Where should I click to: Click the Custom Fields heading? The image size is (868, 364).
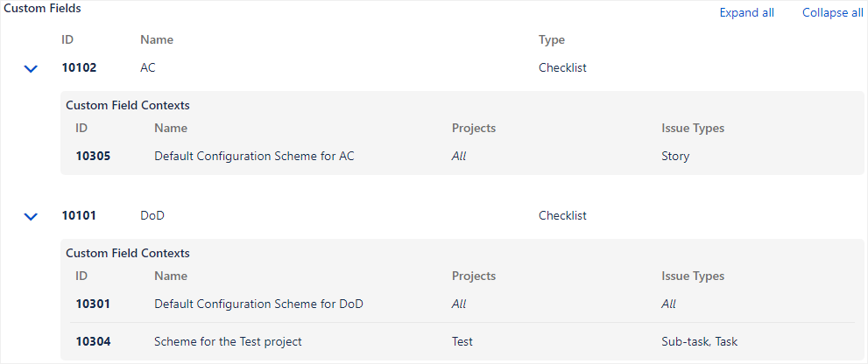click(43, 8)
